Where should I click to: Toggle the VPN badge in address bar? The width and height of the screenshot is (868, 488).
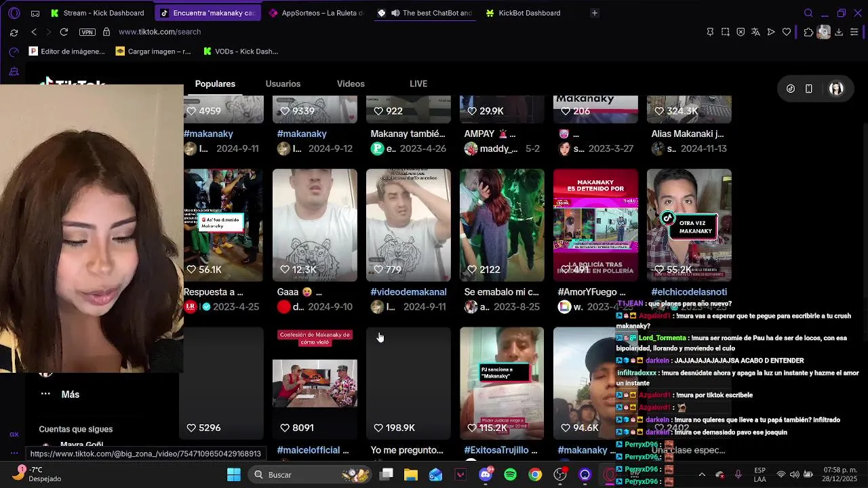coord(87,32)
